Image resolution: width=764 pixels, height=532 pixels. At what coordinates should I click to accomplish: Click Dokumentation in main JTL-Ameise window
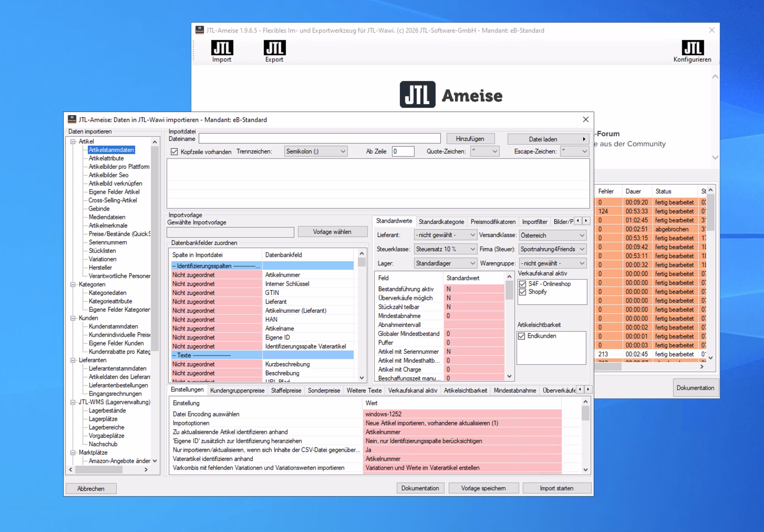coord(695,388)
